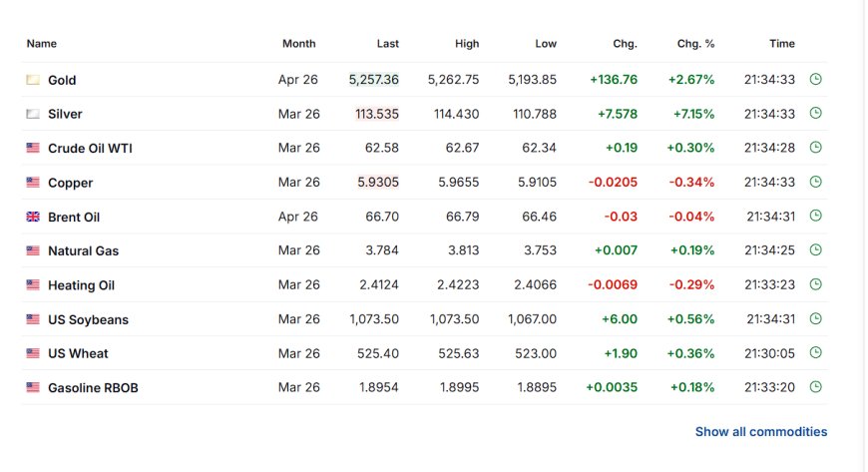
Task: Select Silver percent change +7.15%
Action: tap(693, 114)
